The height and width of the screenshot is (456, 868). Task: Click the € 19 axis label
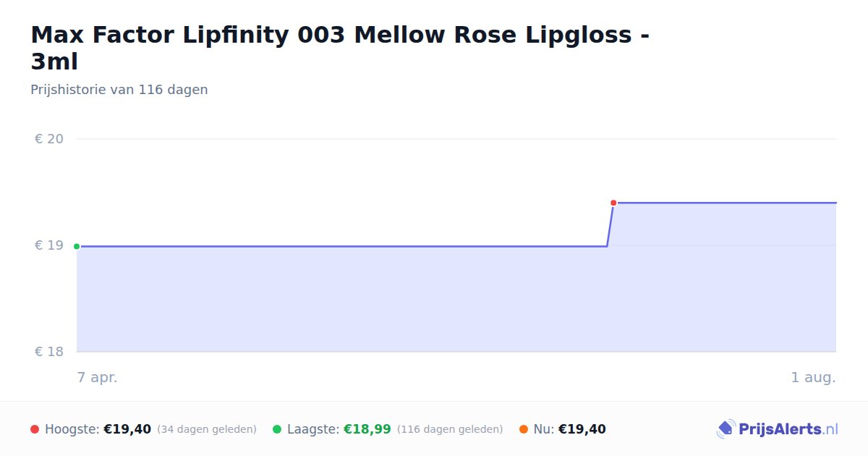49,245
